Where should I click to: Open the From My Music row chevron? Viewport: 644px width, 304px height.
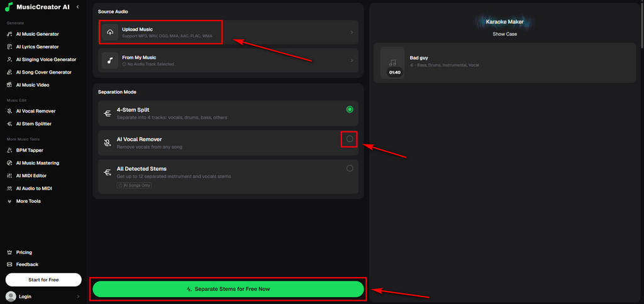[352, 60]
